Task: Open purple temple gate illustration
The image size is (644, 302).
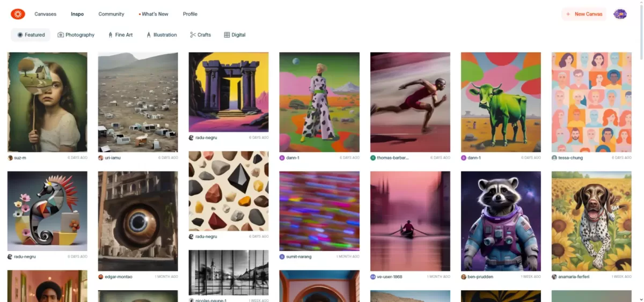Action: [229, 92]
